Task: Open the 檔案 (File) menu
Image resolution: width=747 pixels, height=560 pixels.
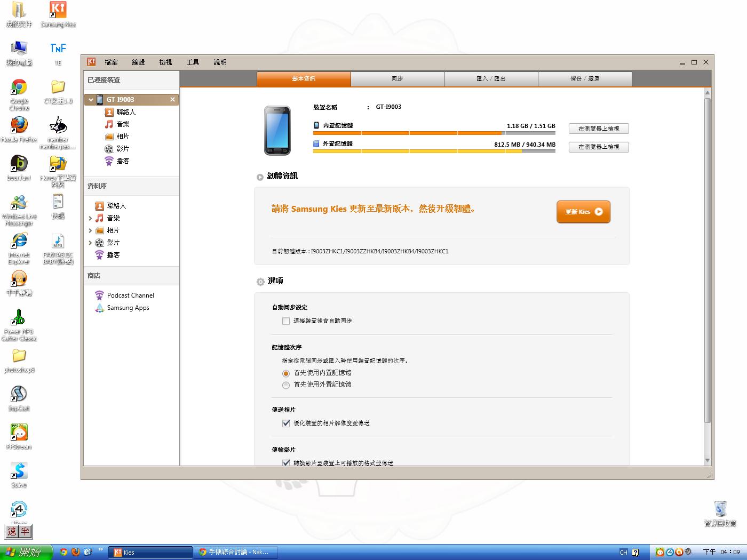Action: 112,62
